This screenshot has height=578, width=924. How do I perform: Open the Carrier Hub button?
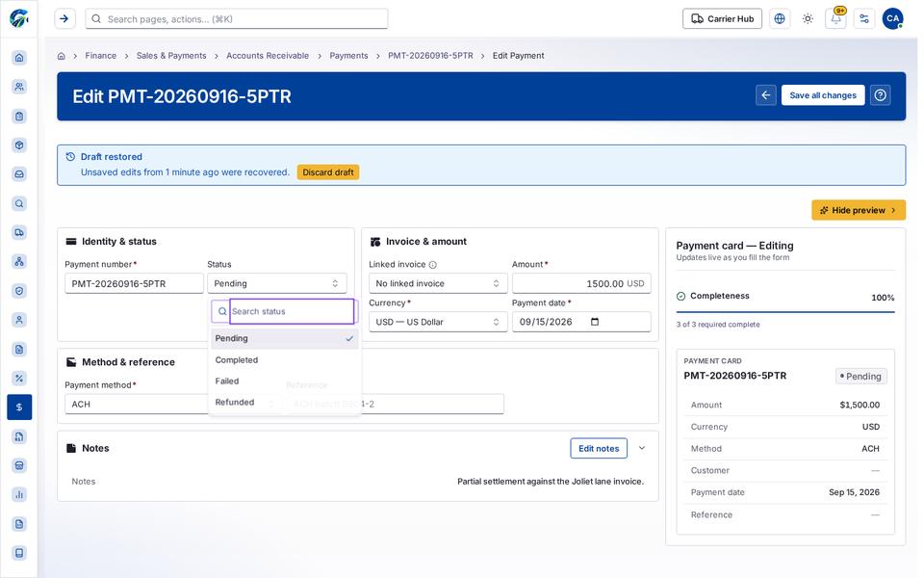pos(722,19)
